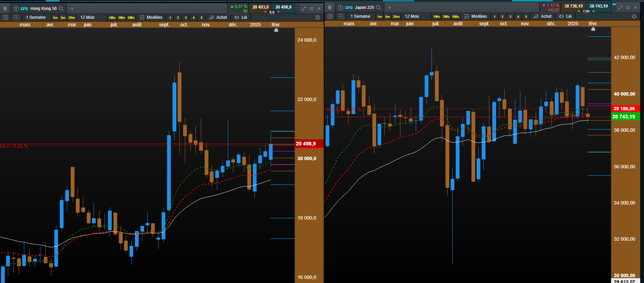The width and height of the screenshot is (644, 283).
Task: Click time-axis slider marker on Hong Kong 50
Action: tap(276, 30)
